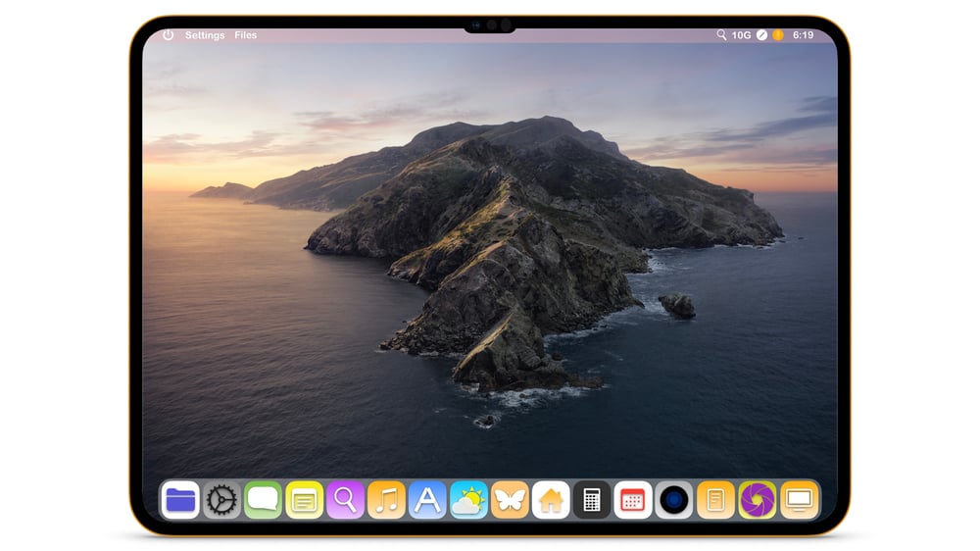Launch the black circle camera app

point(674,500)
